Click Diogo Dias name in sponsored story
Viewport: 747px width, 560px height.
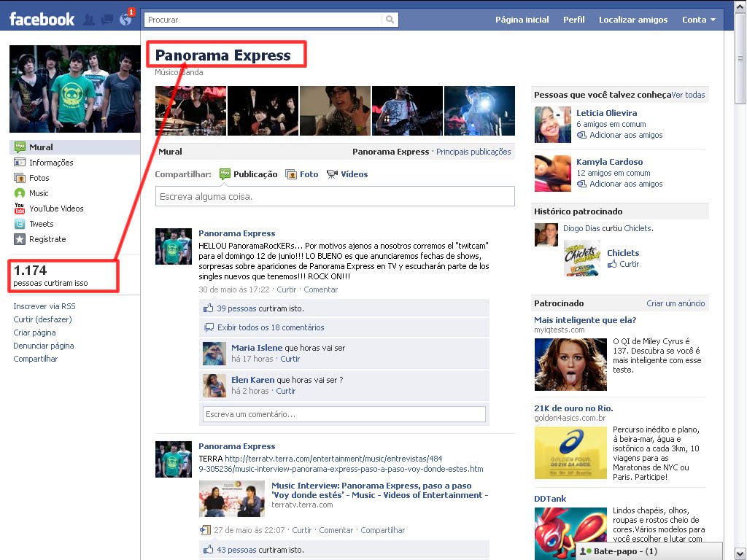click(x=581, y=228)
